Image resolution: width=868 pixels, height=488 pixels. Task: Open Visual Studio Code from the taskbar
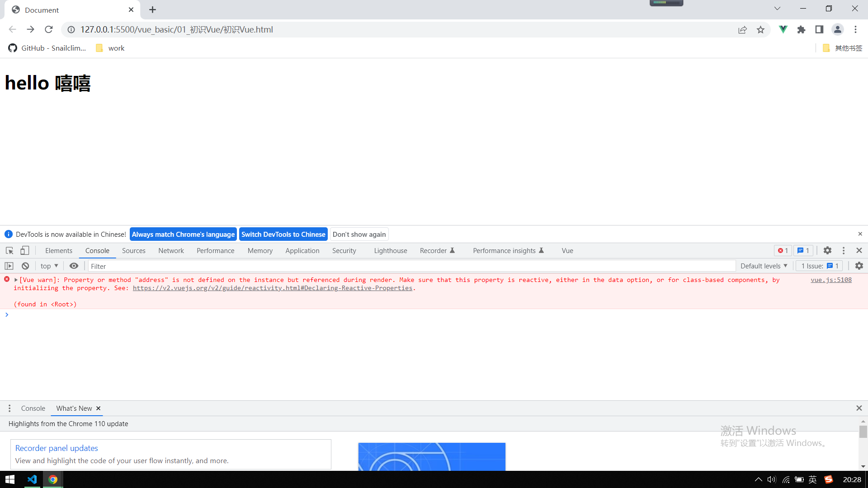pyautogui.click(x=32, y=479)
